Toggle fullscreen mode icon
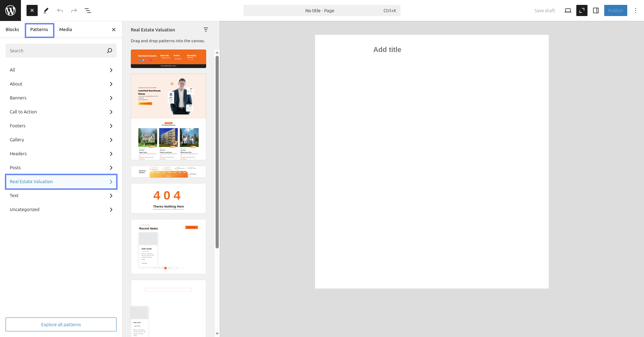644x337 pixels. coord(582,10)
